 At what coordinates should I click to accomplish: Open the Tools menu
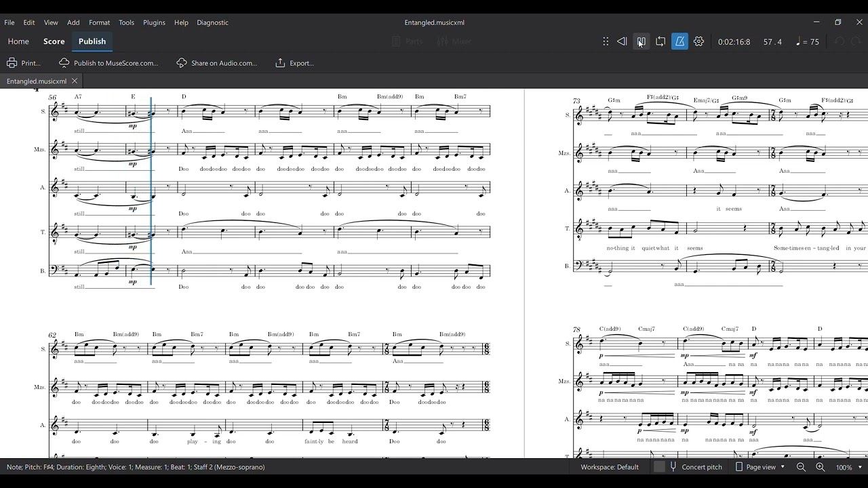pos(127,22)
